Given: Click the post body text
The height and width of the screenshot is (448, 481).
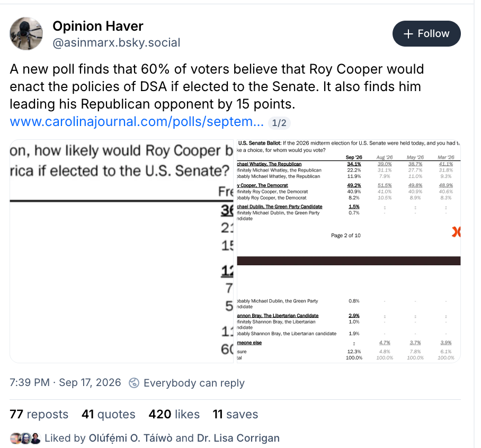Looking at the screenshot, I should 217,87.
